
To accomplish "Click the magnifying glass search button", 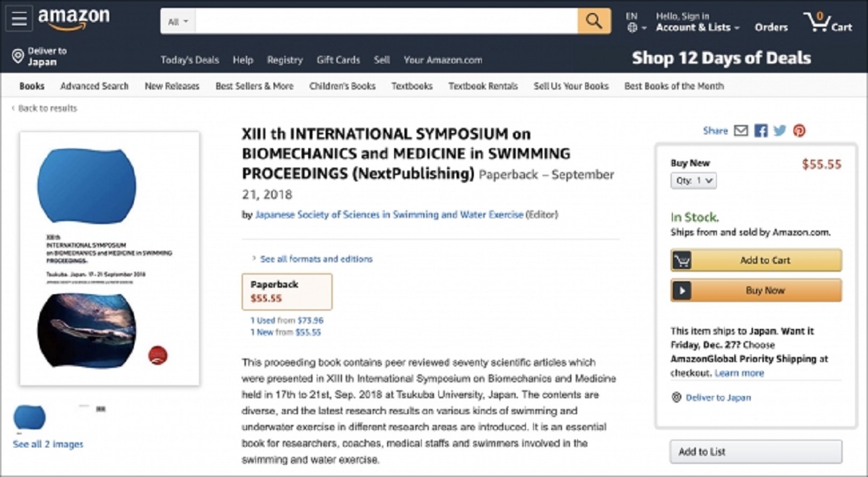I will point(594,22).
